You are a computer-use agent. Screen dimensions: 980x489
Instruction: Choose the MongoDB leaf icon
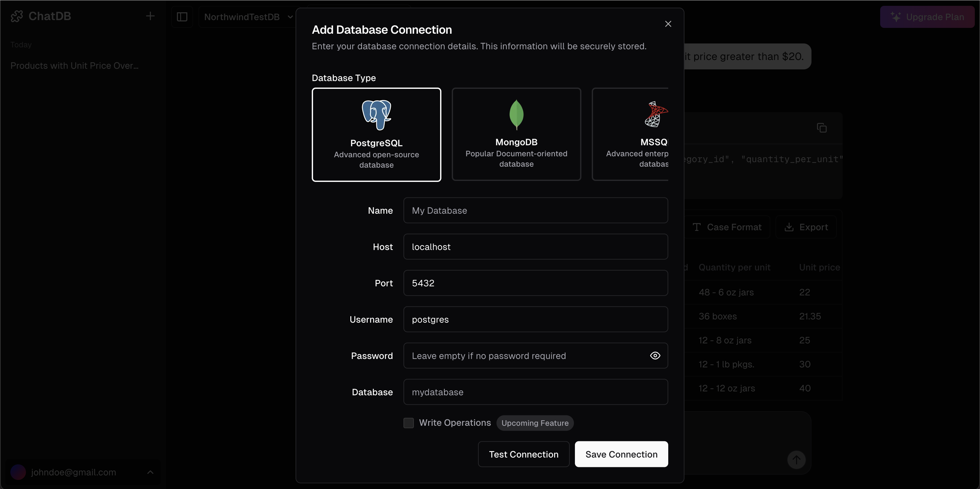click(516, 114)
